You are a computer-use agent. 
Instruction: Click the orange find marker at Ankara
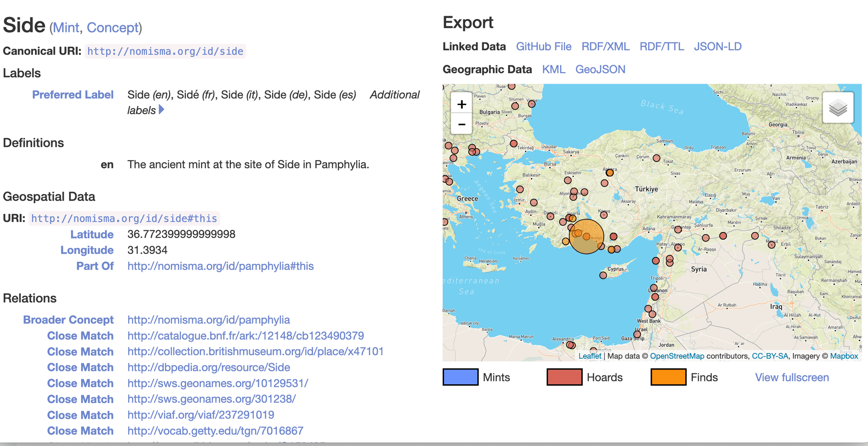coord(610,172)
